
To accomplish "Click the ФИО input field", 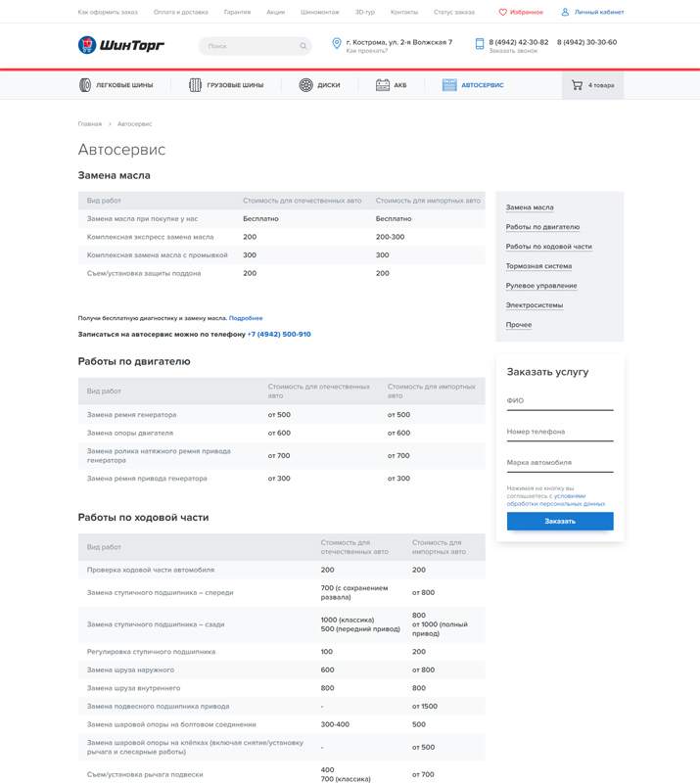I will (559, 401).
